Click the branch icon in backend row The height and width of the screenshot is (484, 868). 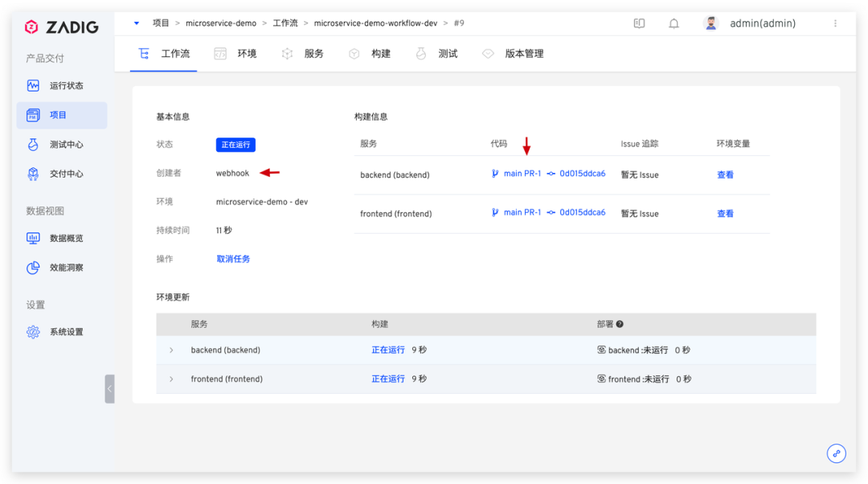[495, 174]
